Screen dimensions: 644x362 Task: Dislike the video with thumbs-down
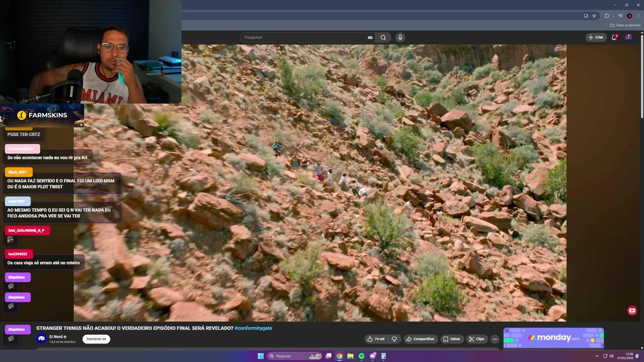(394, 339)
